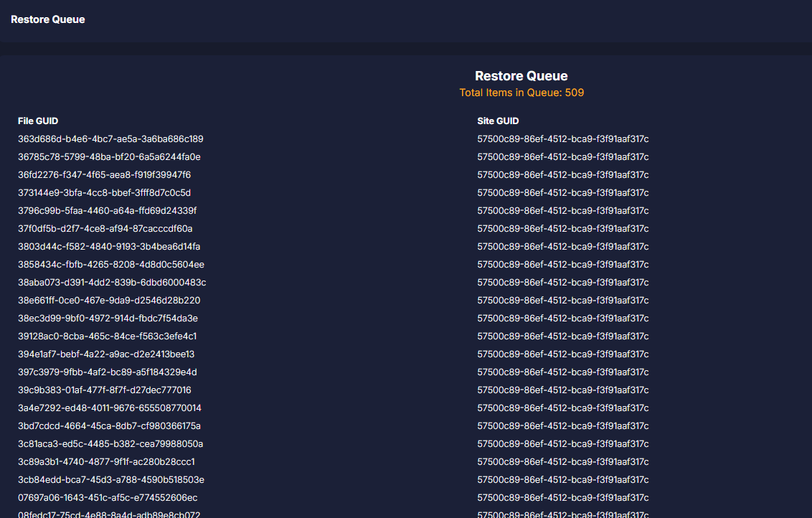Image resolution: width=812 pixels, height=518 pixels.
Task: Click the File GUID 3803d44c-f582-4840 entry
Action: pos(109,247)
